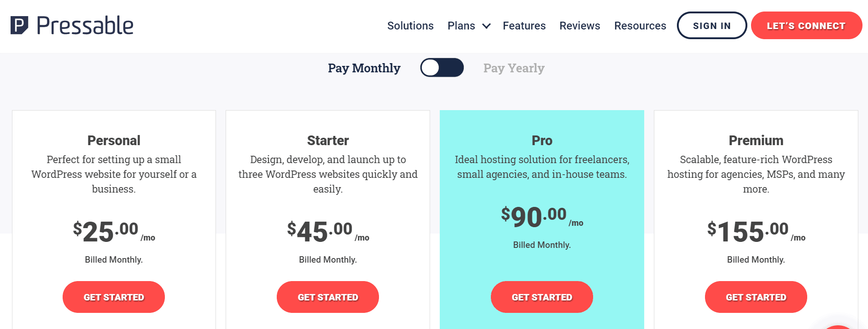Click the Pressable wordmark text
The height and width of the screenshot is (329, 868).
85,25
